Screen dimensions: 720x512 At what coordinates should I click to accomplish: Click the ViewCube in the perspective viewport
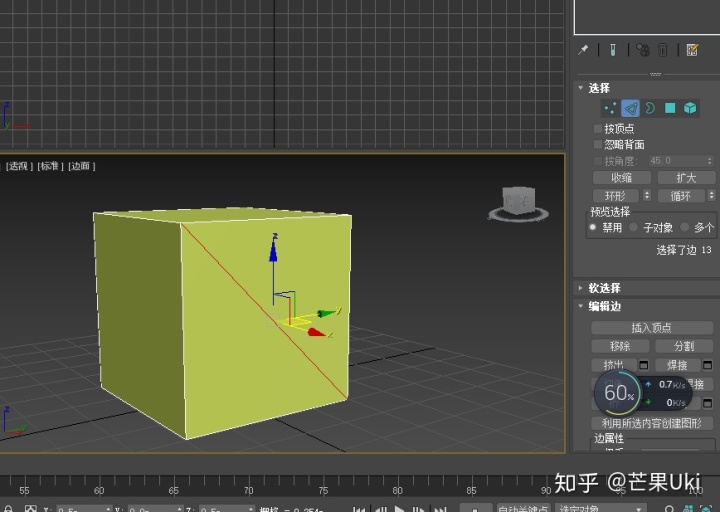(518, 203)
